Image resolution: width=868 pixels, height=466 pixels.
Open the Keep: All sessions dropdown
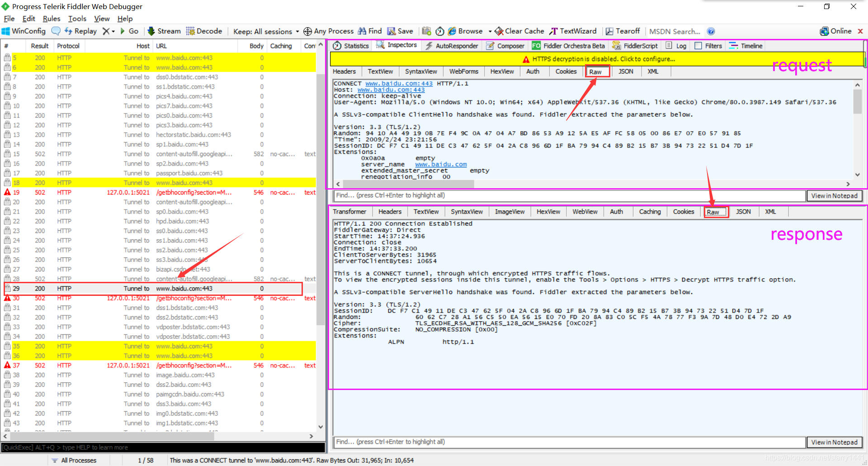[x=266, y=31]
